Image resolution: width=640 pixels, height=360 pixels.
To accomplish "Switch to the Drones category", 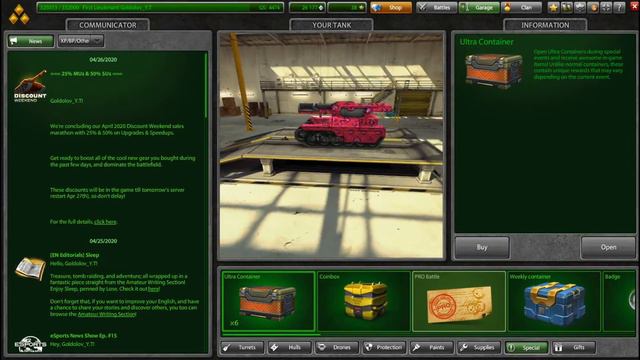I will (x=337, y=347).
